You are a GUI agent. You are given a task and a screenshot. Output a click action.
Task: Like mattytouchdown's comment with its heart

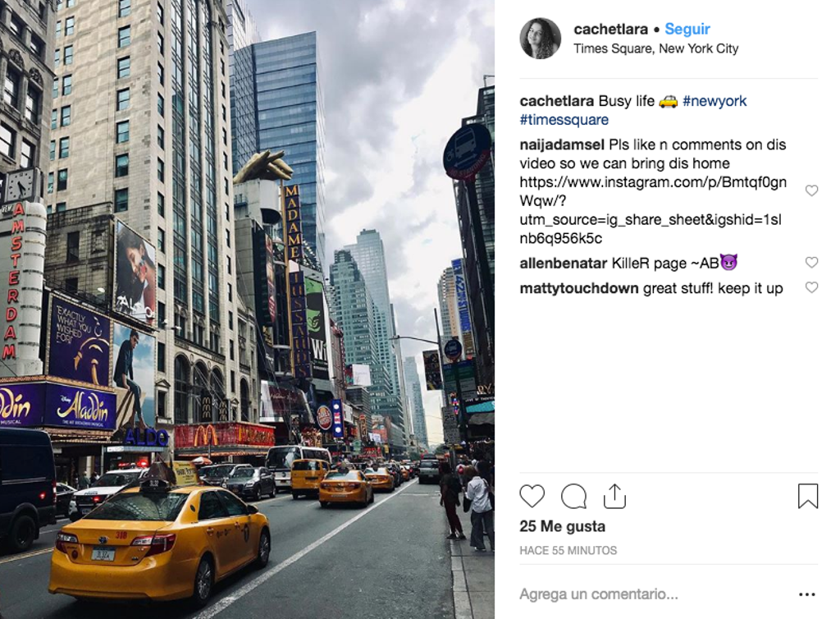811,287
